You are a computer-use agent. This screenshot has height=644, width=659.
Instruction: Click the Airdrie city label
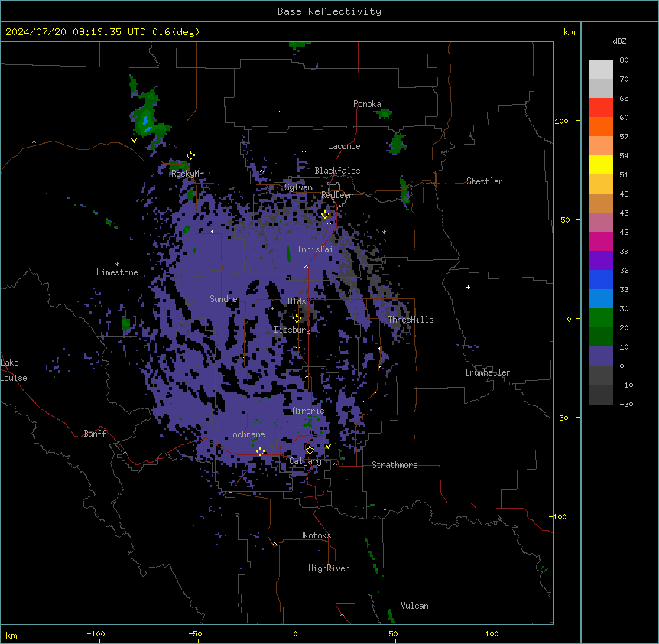[308, 411]
